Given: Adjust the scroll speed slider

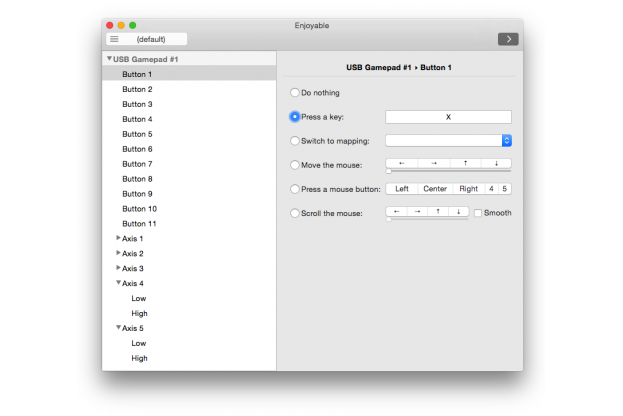Looking at the screenshot, I should click(389, 219).
